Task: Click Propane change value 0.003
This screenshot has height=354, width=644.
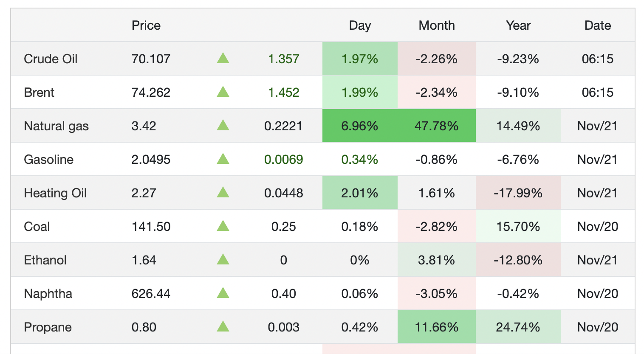Action: [284, 327]
